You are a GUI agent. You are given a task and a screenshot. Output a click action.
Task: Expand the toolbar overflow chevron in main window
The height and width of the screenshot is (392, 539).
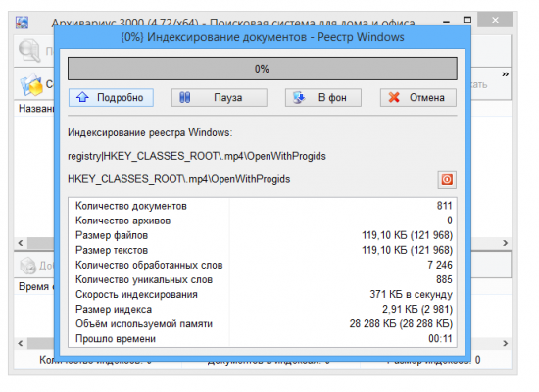click(x=505, y=74)
